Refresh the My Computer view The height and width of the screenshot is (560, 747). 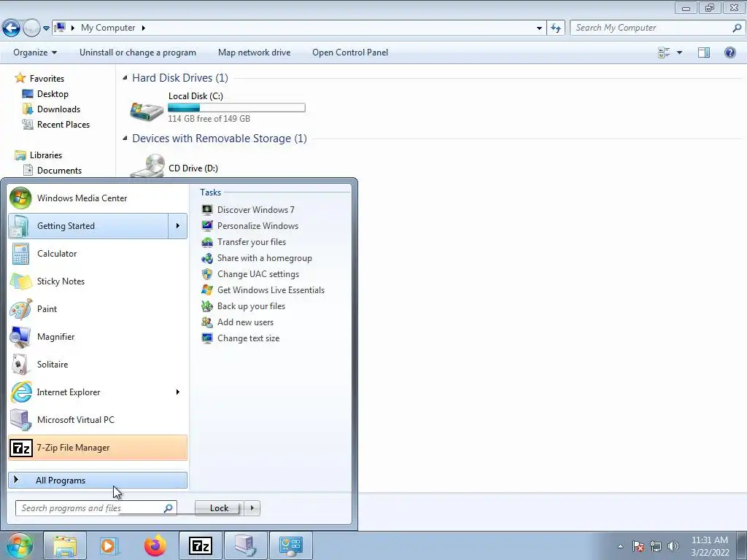[x=556, y=28]
